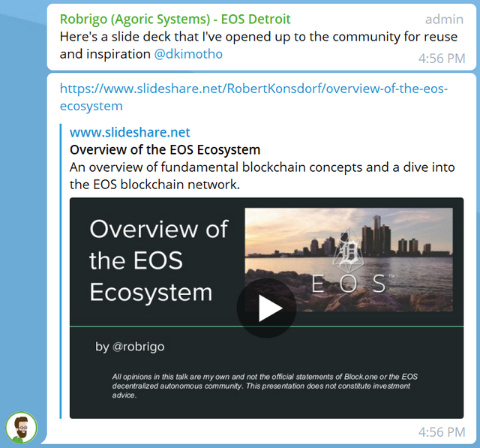Screen dimensions: 480x448
Task: Open sender name Robrigo (Agoric Systems) - EOS Detroit
Action: (175, 20)
